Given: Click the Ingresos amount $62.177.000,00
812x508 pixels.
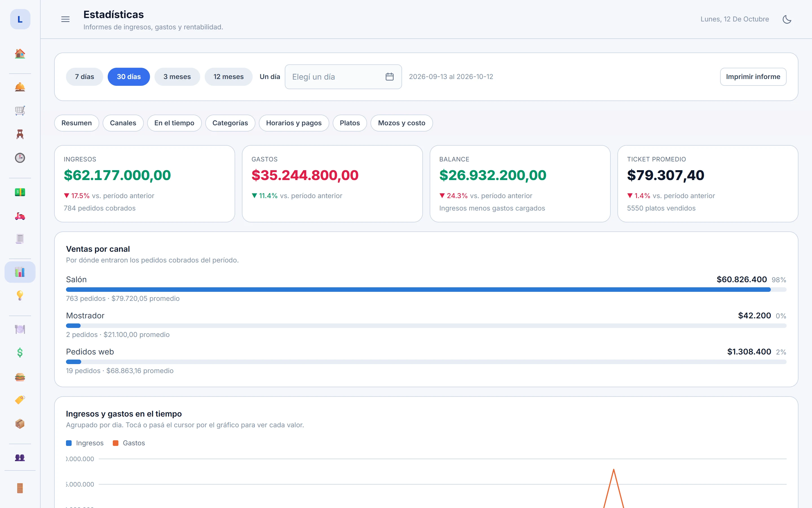Looking at the screenshot, I should 117,175.
